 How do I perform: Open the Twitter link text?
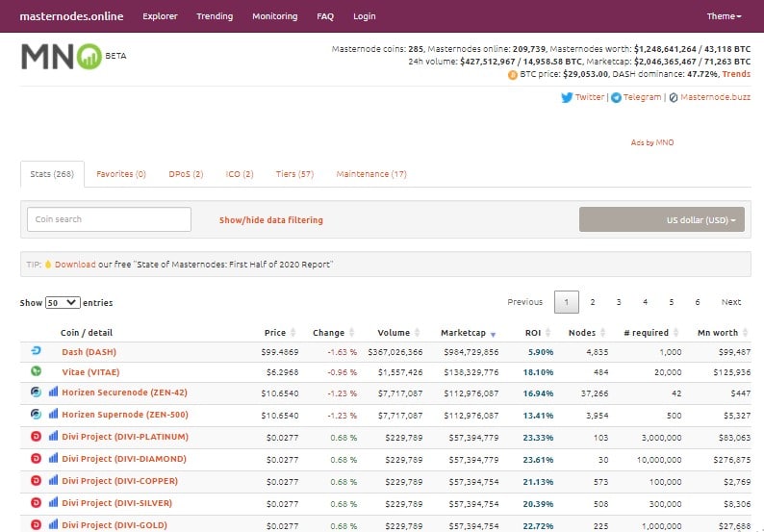(x=590, y=97)
